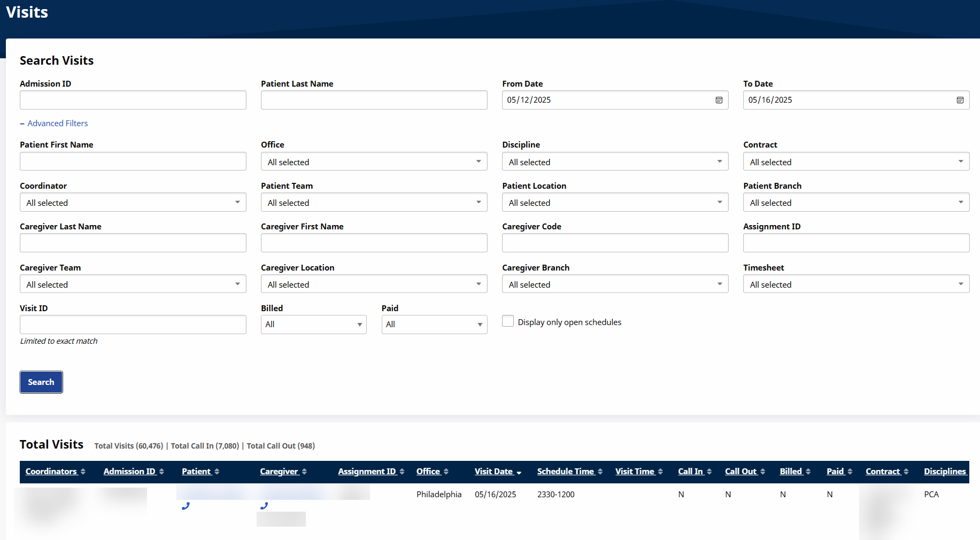Open the Billed filter dropdown
980x540 pixels.
click(313, 325)
